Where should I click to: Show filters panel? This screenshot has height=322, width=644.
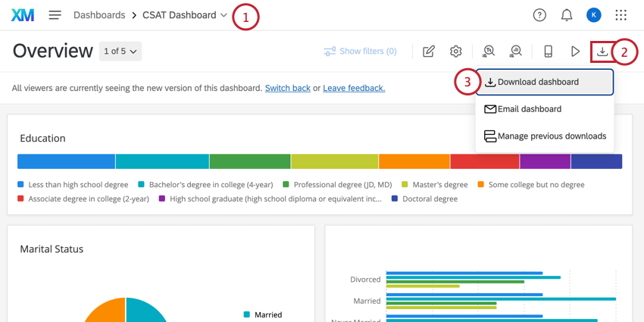(x=360, y=52)
